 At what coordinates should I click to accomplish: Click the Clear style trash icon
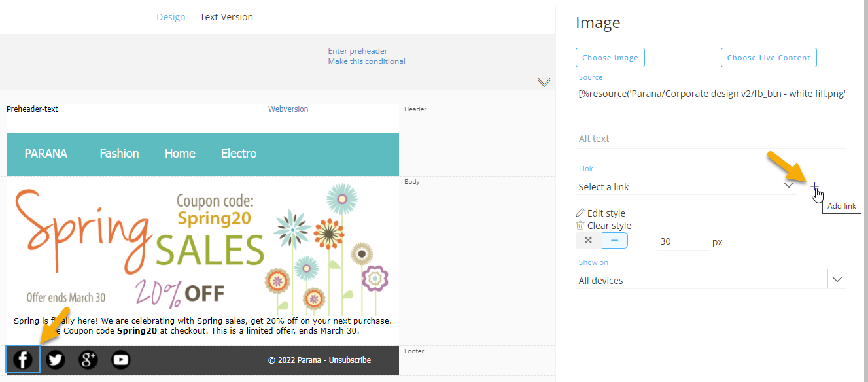tap(580, 226)
